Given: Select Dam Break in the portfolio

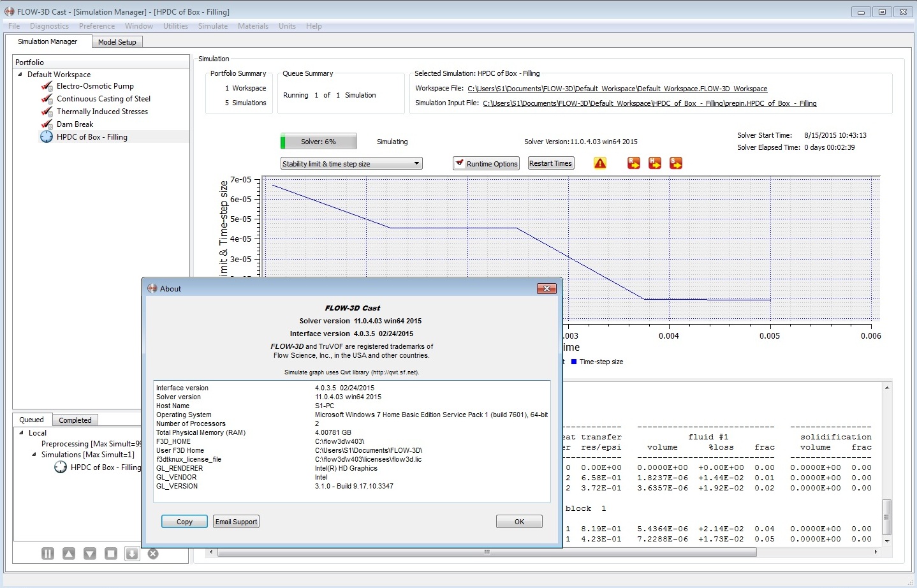Looking at the screenshot, I should (x=75, y=124).
